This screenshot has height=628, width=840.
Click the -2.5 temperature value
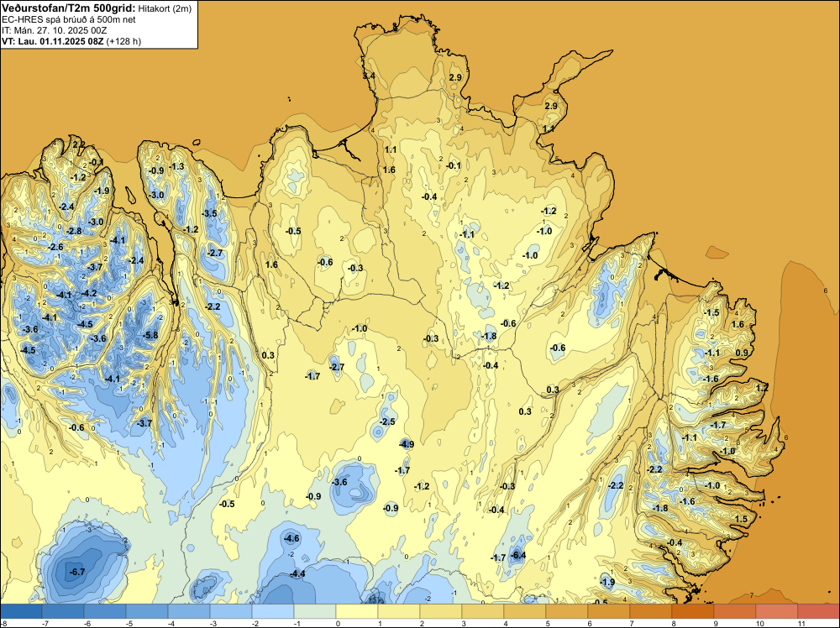[387, 421]
